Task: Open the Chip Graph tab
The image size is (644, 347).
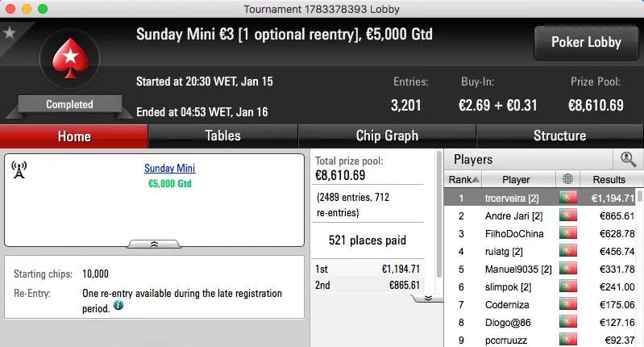Action: (387, 136)
